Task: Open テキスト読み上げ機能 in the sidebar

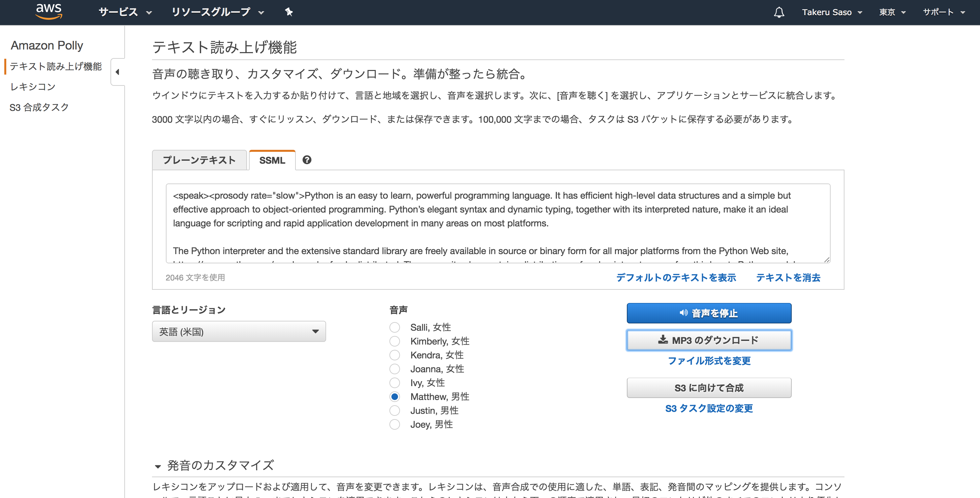Action: 56,66
